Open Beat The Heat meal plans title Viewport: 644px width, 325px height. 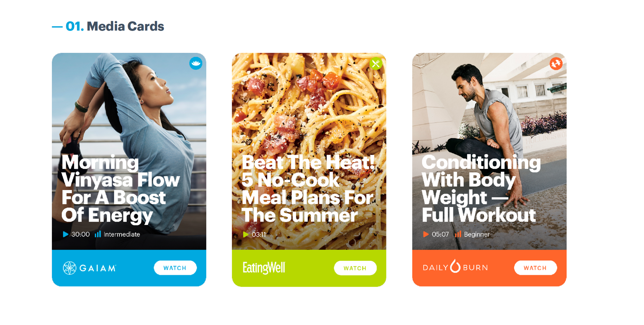coord(308,189)
